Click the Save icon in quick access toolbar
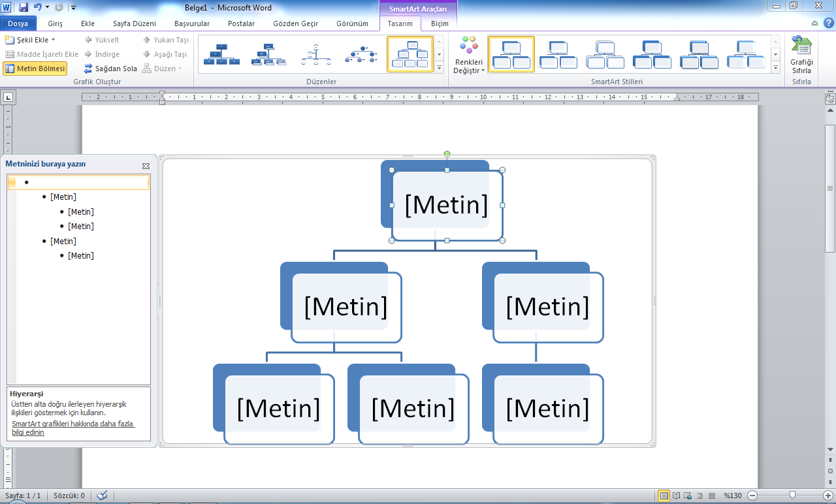The image size is (836, 504). coord(24,7)
